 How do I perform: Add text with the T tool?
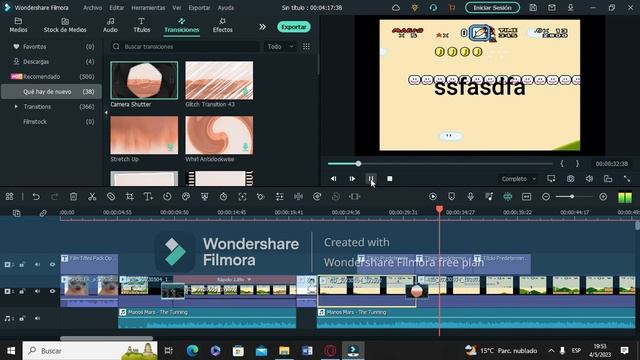pyautogui.click(x=148, y=197)
